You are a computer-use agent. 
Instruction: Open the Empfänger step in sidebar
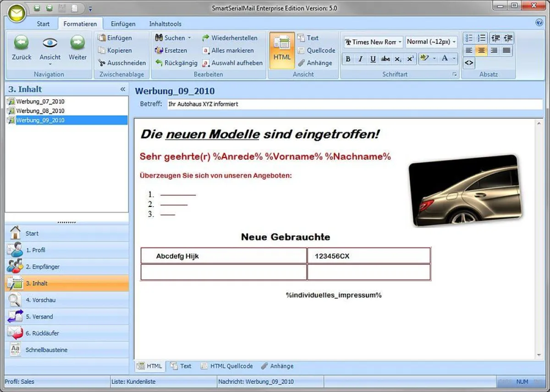click(43, 267)
